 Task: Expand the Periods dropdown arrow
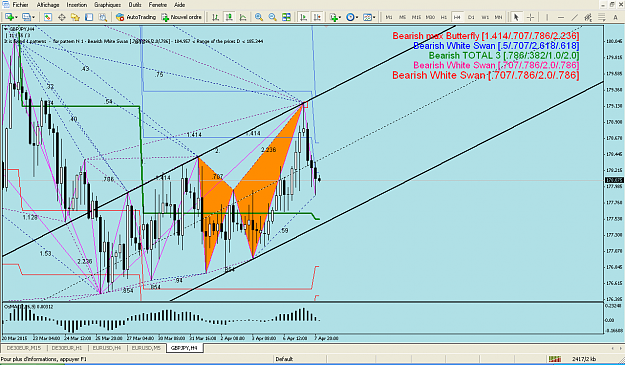pos(357,18)
